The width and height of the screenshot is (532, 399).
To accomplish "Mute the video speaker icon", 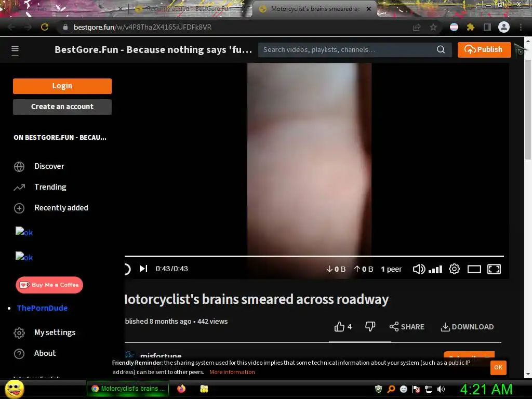I will coord(419,269).
